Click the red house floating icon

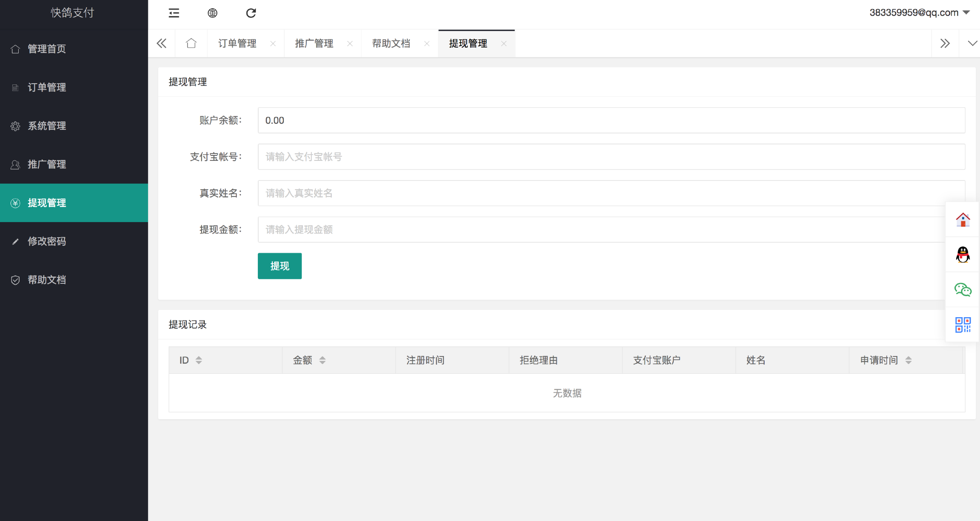[x=963, y=219]
